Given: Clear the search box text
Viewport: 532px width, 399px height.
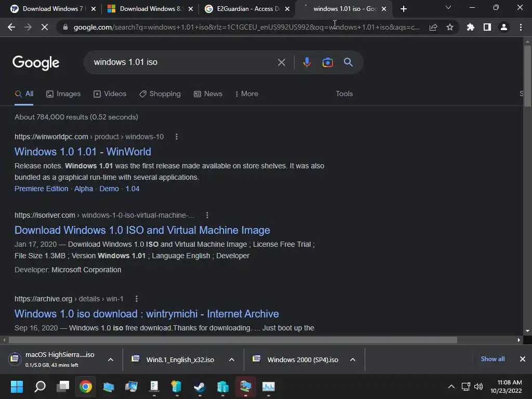Looking at the screenshot, I should 281,62.
